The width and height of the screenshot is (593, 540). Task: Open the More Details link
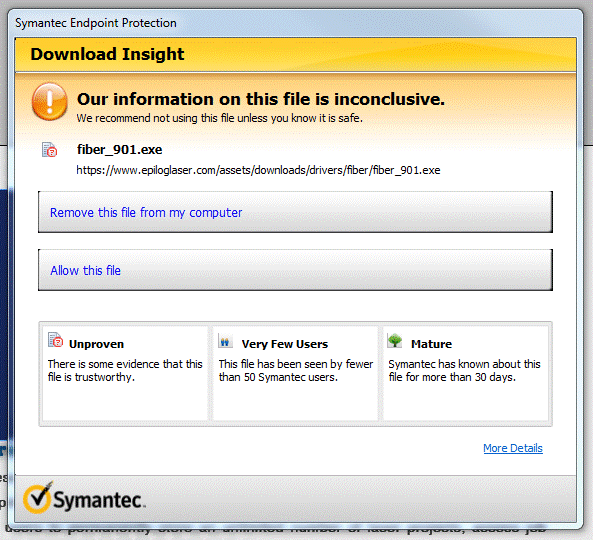513,448
